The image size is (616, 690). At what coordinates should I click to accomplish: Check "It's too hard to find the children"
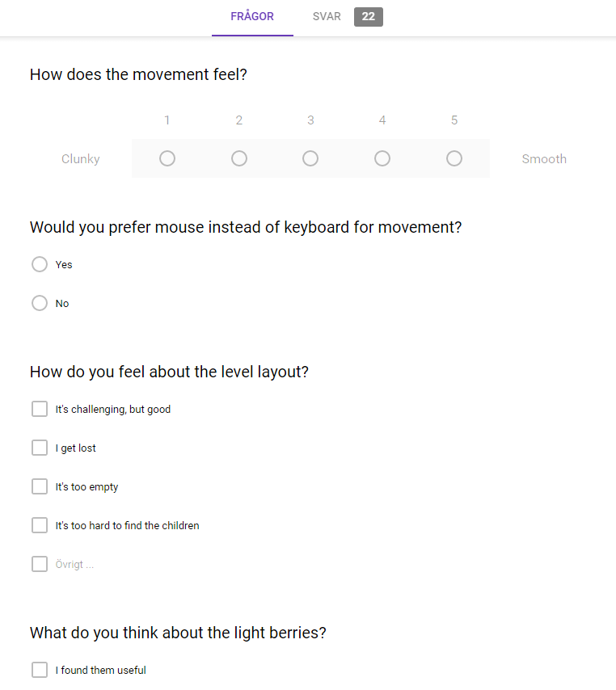(39, 525)
